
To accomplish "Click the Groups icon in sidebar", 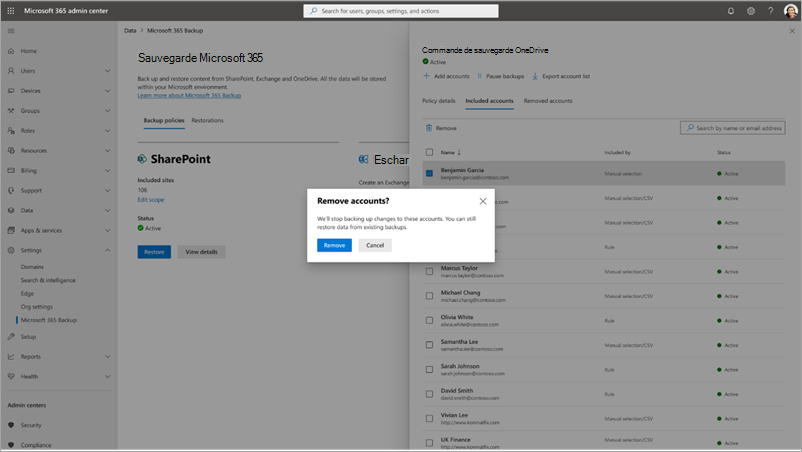I will 11,111.
